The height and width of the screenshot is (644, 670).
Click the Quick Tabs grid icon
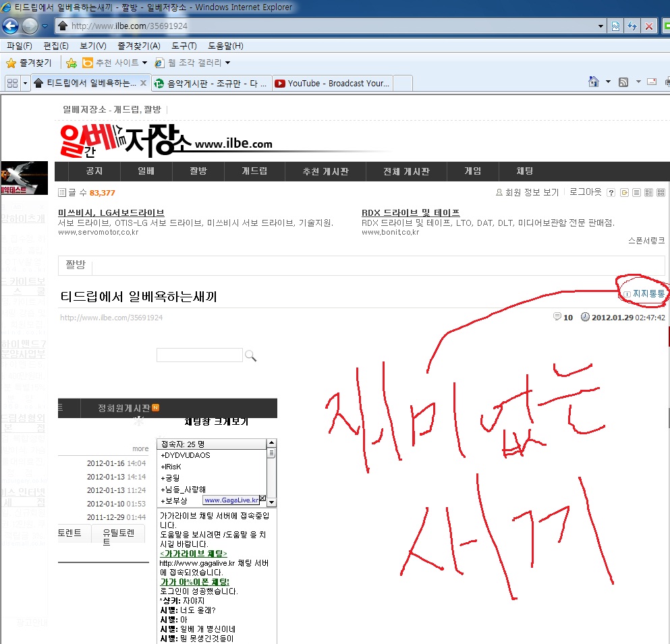pos(12,83)
